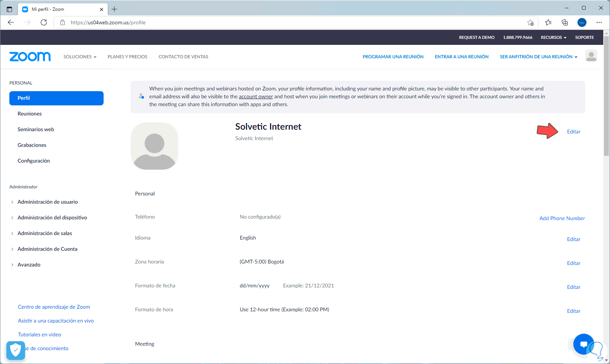Reload the page with refresh icon
Image resolution: width=610 pixels, height=364 pixels.
(x=44, y=22)
